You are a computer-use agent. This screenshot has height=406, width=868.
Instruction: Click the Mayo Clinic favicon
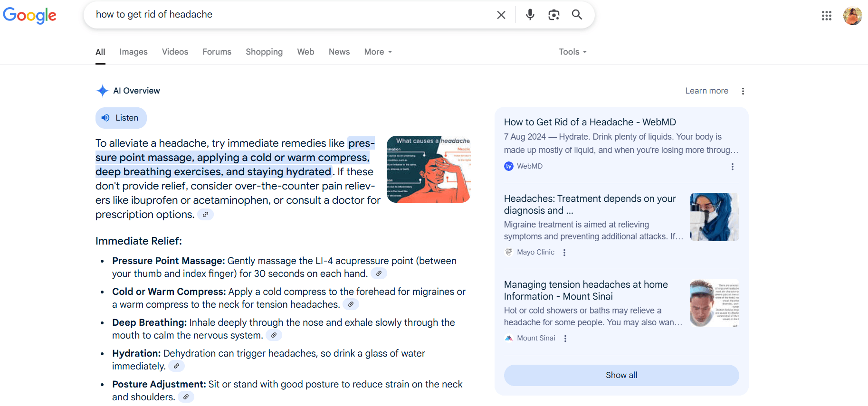[x=509, y=252]
